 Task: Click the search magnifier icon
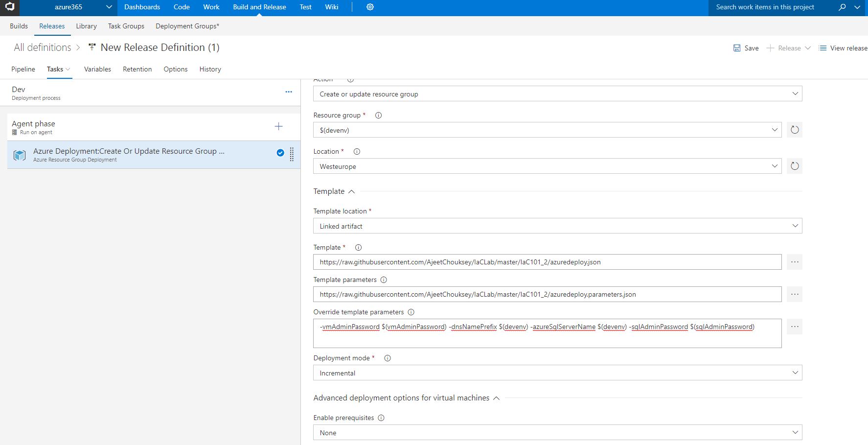coord(842,7)
